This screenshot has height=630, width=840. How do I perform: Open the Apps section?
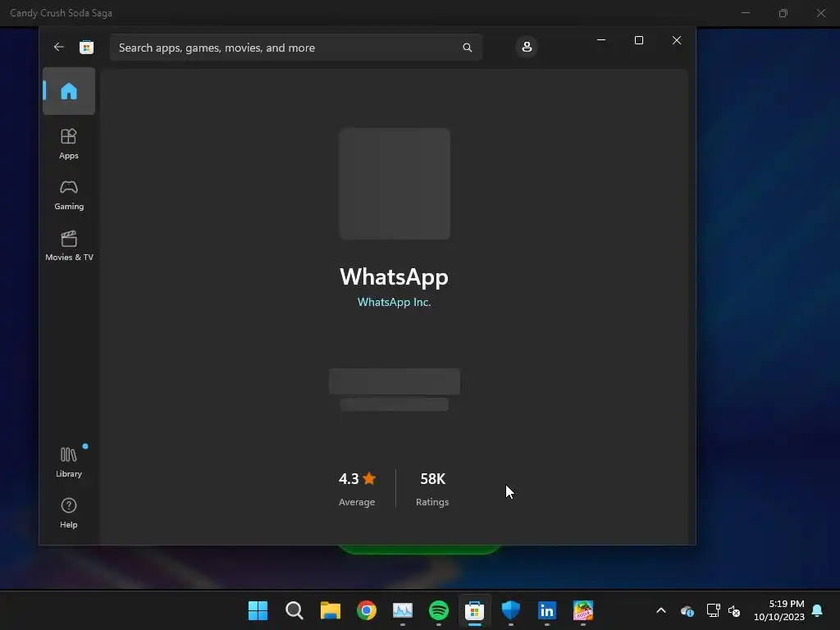point(69,144)
